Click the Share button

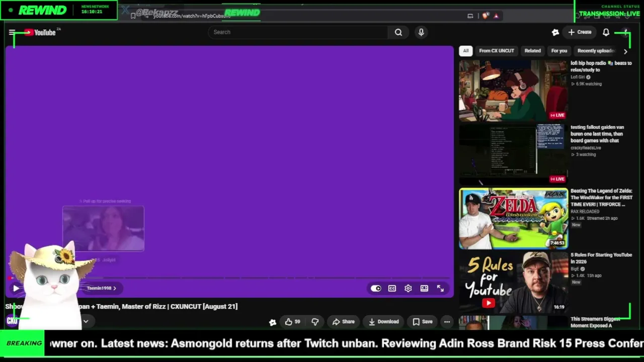pyautogui.click(x=343, y=322)
